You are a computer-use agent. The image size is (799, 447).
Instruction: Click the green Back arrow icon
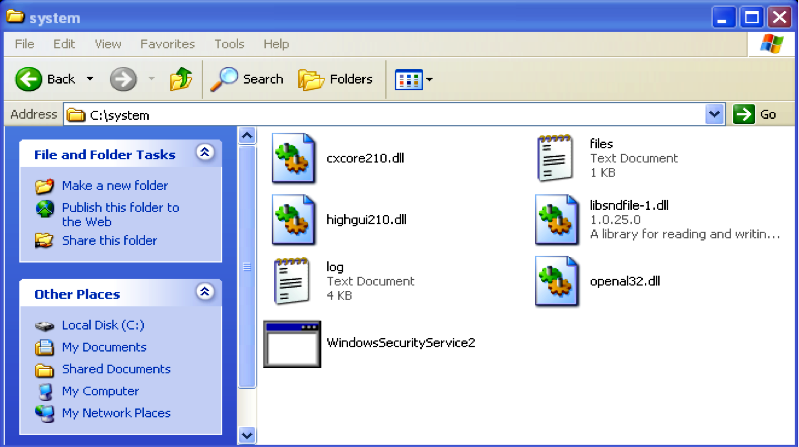(29, 79)
